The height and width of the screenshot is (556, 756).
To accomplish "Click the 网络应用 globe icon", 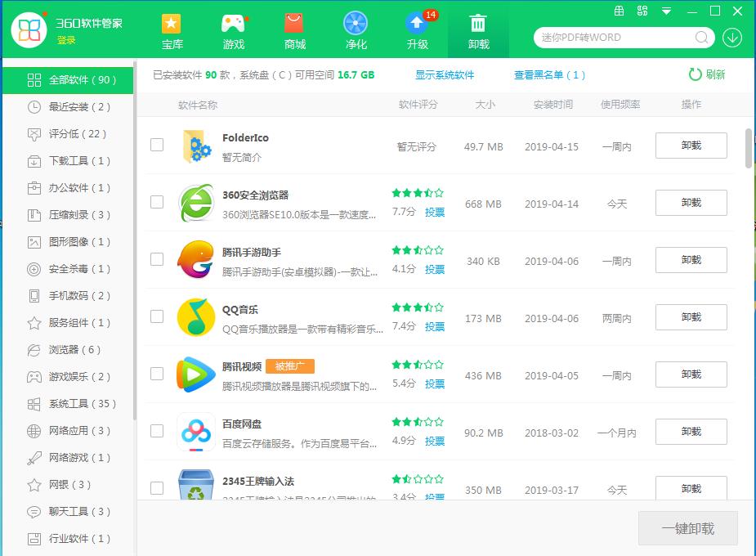I will 34,431.
